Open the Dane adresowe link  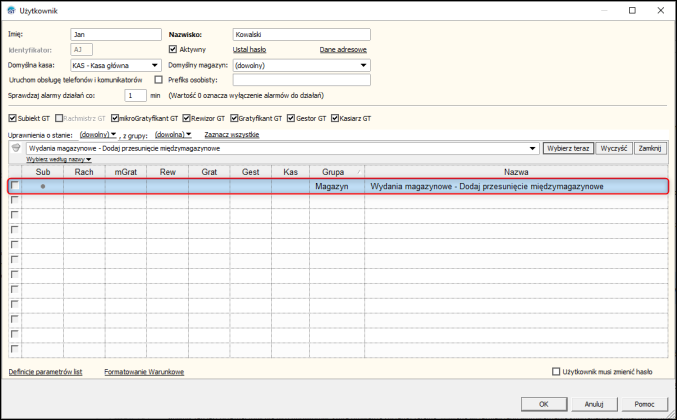click(x=343, y=50)
